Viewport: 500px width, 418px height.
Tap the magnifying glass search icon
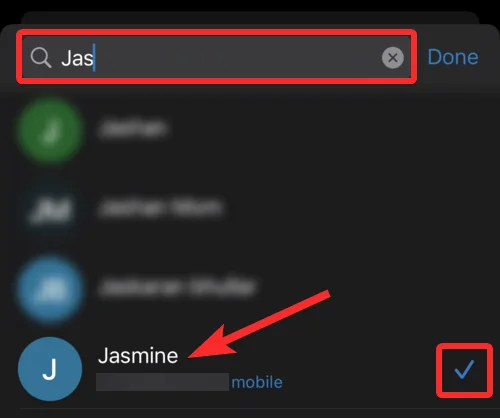point(41,57)
